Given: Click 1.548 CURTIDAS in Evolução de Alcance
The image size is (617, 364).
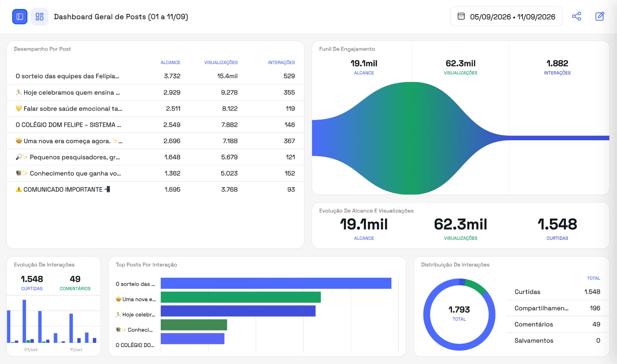Looking at the screenshot, I should 557,229.
